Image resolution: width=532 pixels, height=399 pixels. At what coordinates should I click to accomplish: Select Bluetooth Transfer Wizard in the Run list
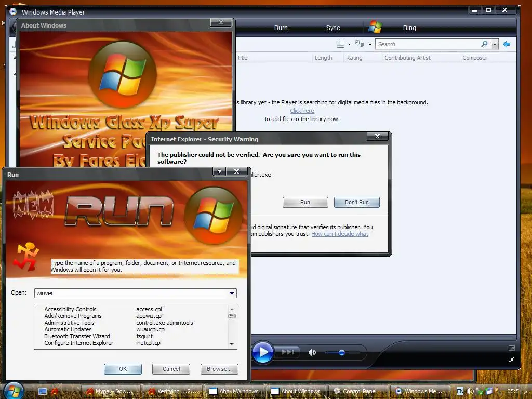pos(77,336)
